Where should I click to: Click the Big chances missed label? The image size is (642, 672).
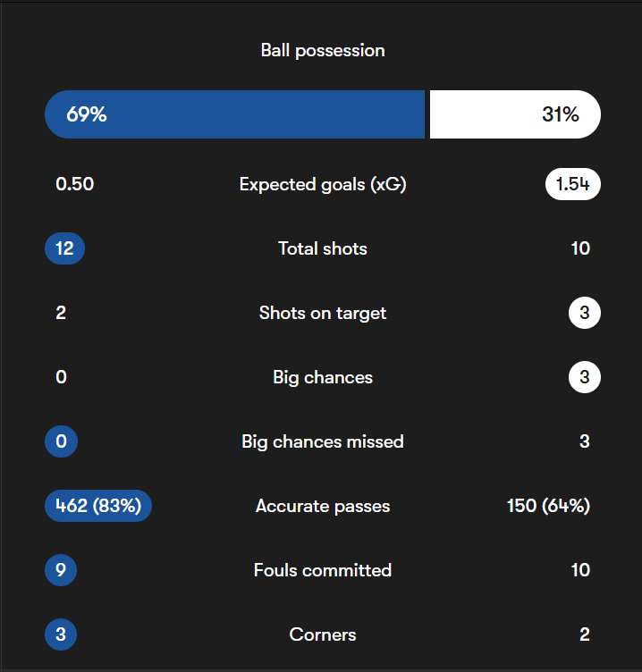point(323,441)
